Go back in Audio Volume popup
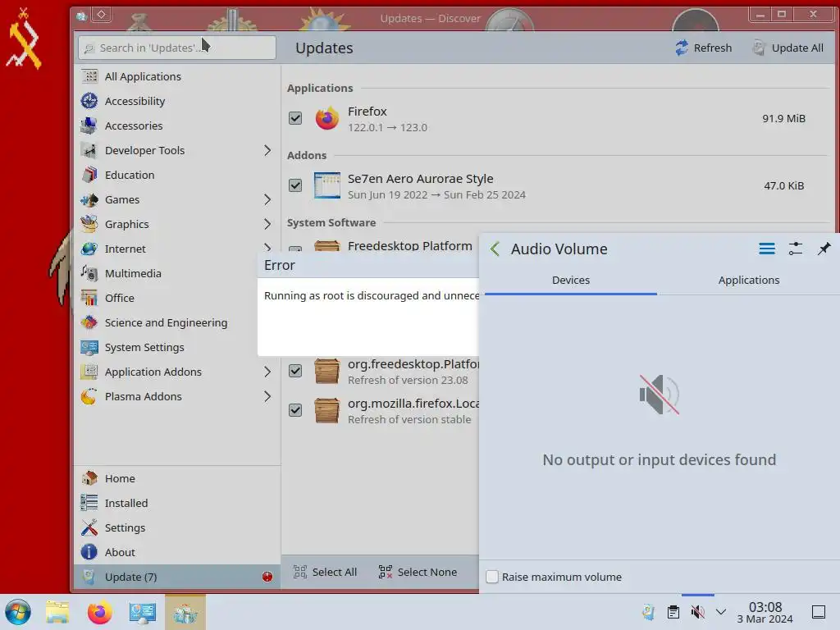The image size is (840, 630). 495,249
